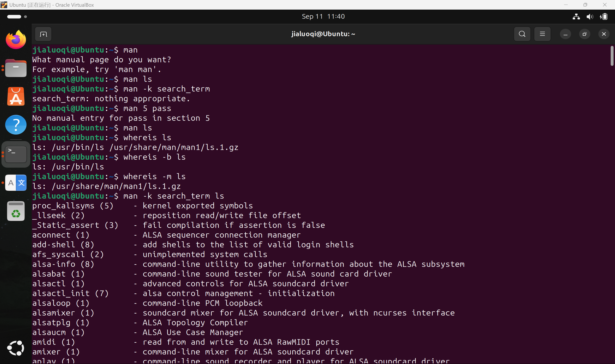Open the Files manager in the dock

[x=16, y=68]
